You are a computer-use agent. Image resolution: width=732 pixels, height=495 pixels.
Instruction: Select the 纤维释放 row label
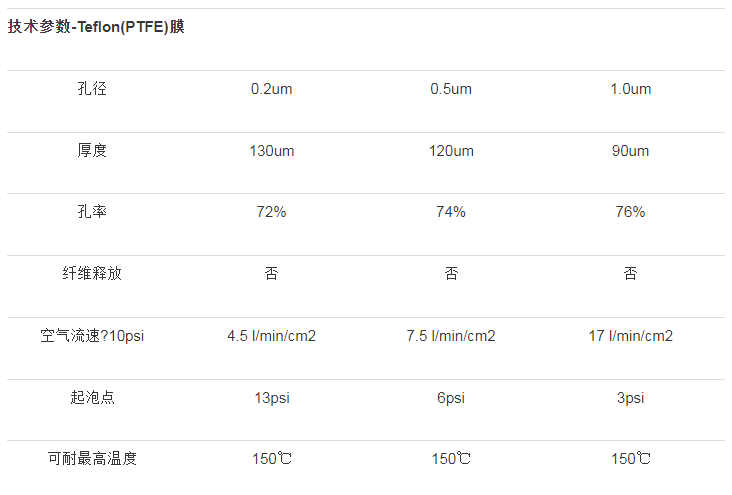[x=92, y=273]
